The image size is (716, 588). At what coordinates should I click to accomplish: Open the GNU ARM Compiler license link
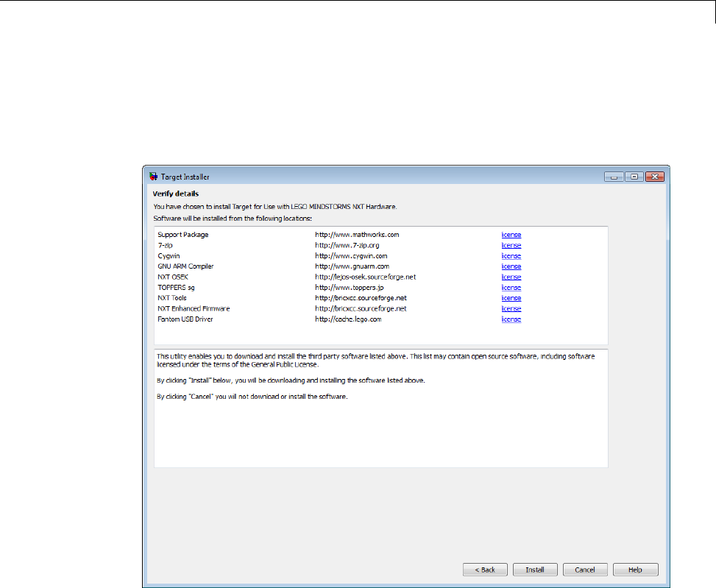point(511,266)
